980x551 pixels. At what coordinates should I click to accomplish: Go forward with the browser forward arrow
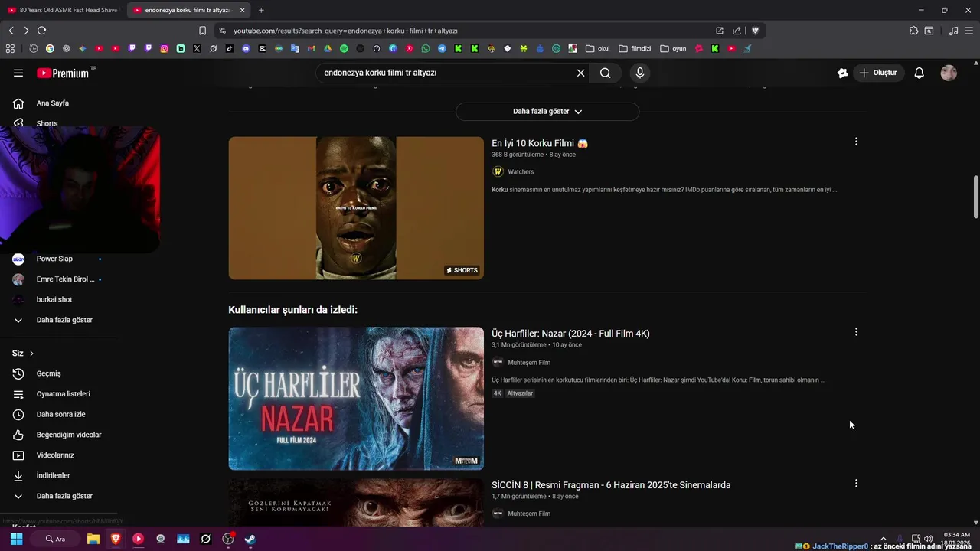click(x=26, y=31)
